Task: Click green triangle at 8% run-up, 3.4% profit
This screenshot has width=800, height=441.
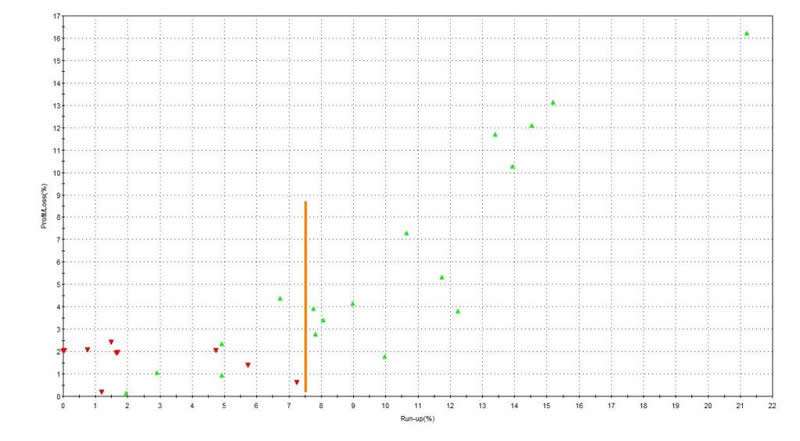Action: 322,321
